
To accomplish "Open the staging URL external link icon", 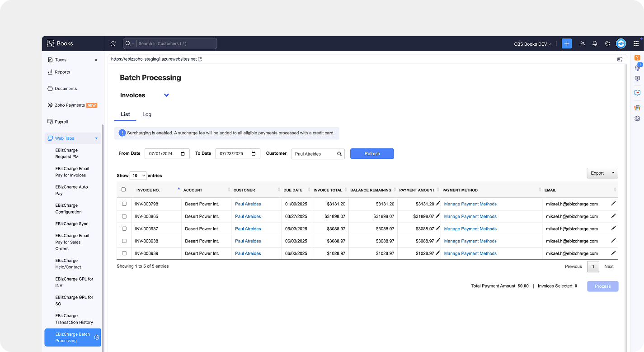I will [x=200, y=59].
